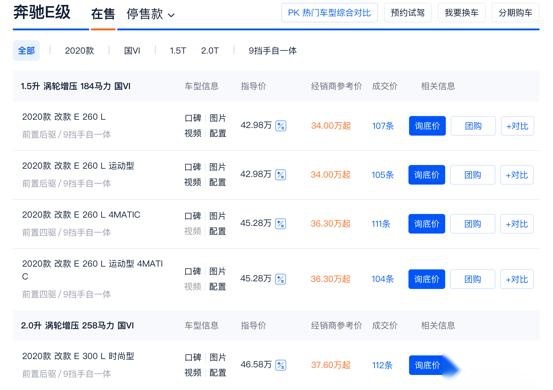
Task: Open calculator icon beside E 260 L 运动型 price
Action: click(x=281, y=175)
